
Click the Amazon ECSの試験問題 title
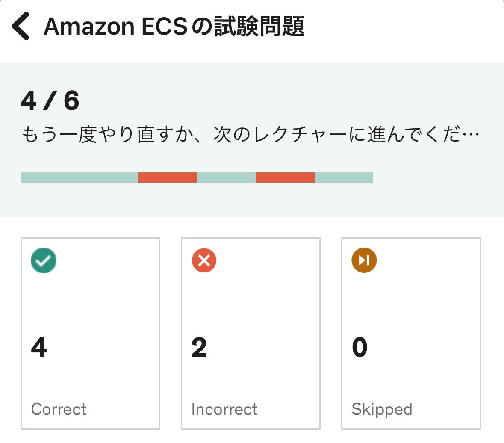[174, 27]
